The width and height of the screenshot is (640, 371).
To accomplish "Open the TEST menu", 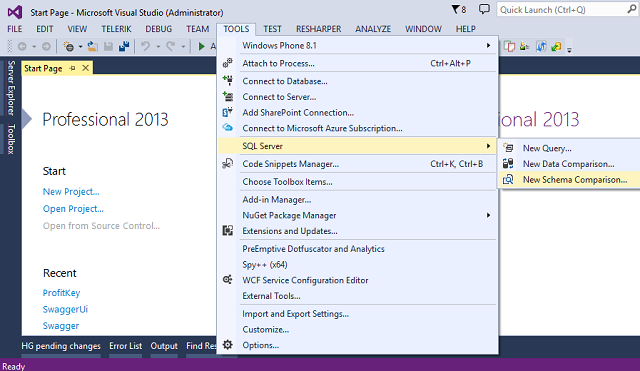I will [272, 29].
